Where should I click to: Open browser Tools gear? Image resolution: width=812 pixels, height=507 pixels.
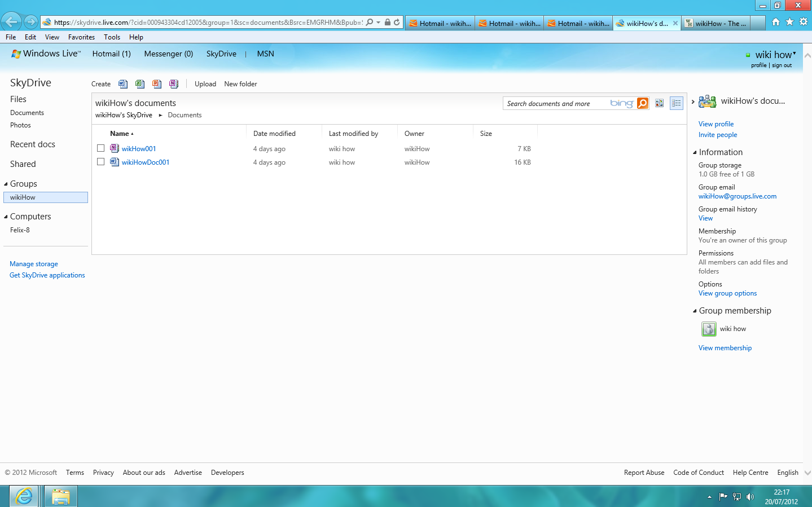coord(804,22)
